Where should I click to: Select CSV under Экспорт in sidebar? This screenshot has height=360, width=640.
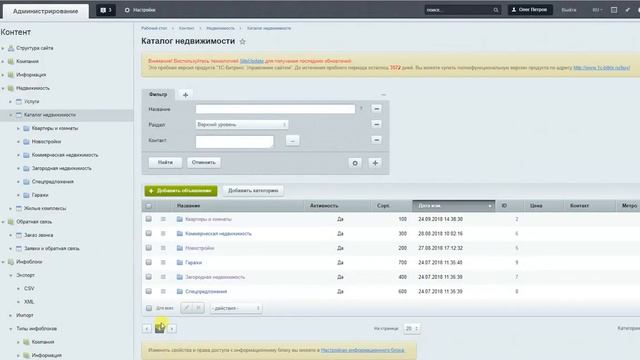[29, 289]
